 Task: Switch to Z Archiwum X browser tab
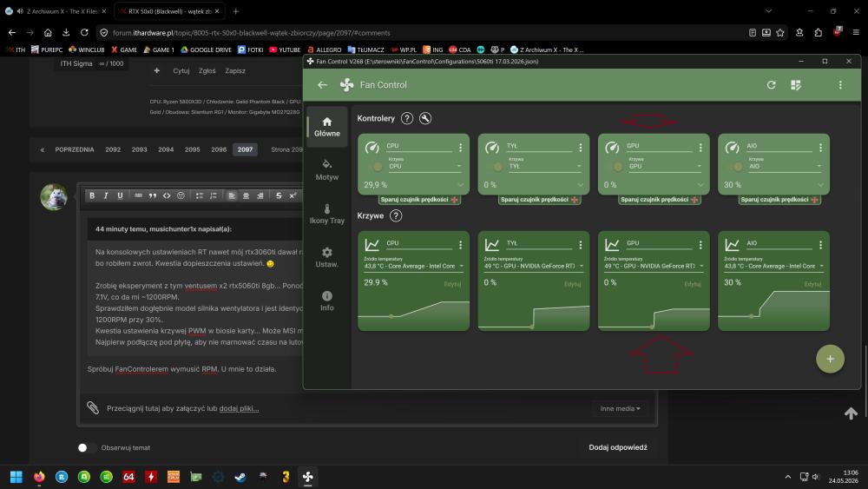56,11
